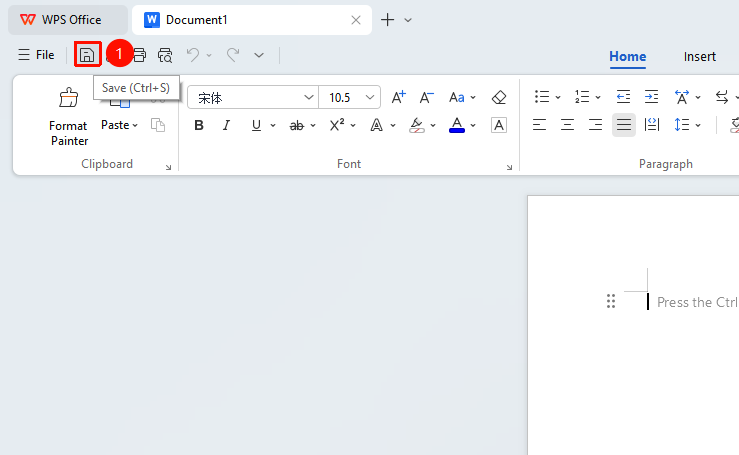The image size is (739, 455).
Task: Toggle bold formatting
Action: tap(199, 125)
